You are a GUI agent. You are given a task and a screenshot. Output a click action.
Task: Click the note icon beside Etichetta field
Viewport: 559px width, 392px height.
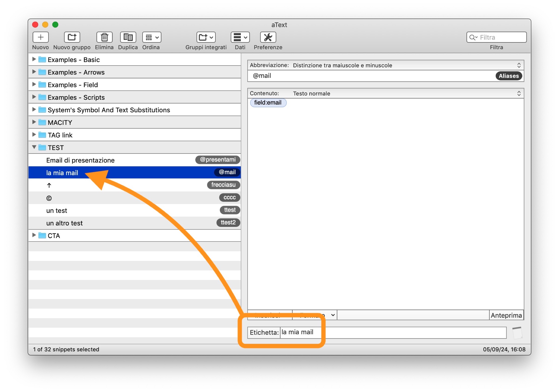(x=518, y=333)
